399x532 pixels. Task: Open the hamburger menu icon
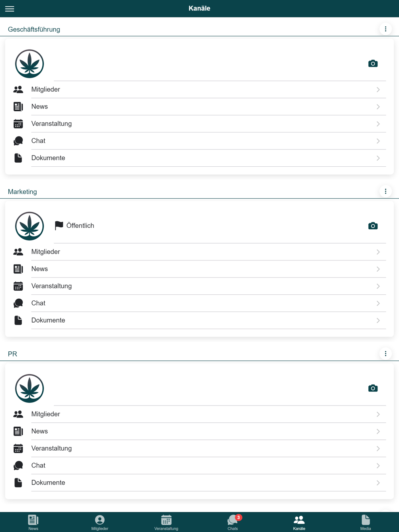[10, 8]
